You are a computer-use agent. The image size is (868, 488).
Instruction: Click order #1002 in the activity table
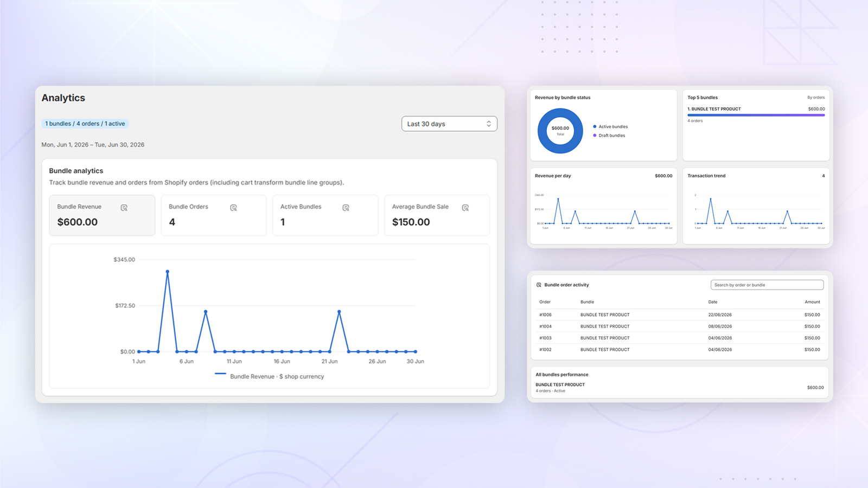click(x=545, y=350)
